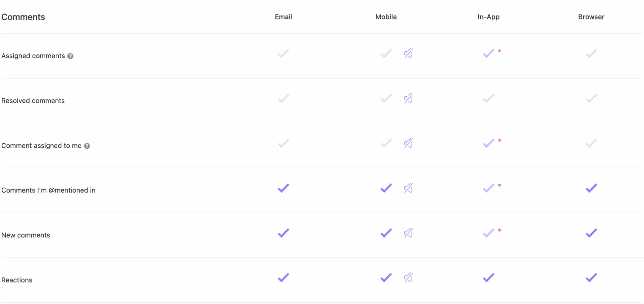Toggle In-App notifications for Reactions
The height and width of the screenshot is (304, 644).
click(488, 277)
